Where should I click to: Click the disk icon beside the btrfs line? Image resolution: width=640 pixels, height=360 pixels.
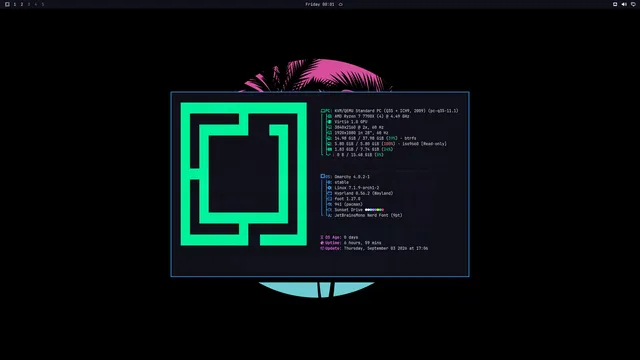click(329, 138)
